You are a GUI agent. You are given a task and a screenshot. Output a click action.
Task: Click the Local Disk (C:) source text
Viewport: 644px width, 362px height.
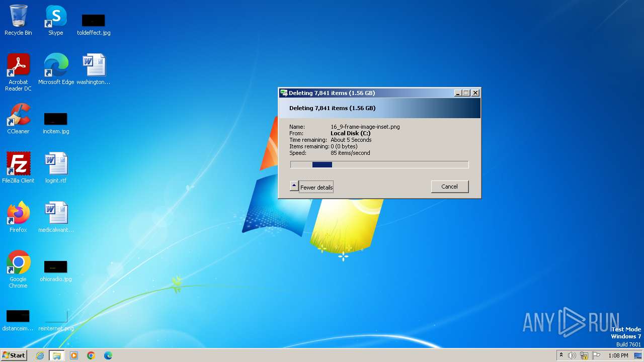pos(351,133)
